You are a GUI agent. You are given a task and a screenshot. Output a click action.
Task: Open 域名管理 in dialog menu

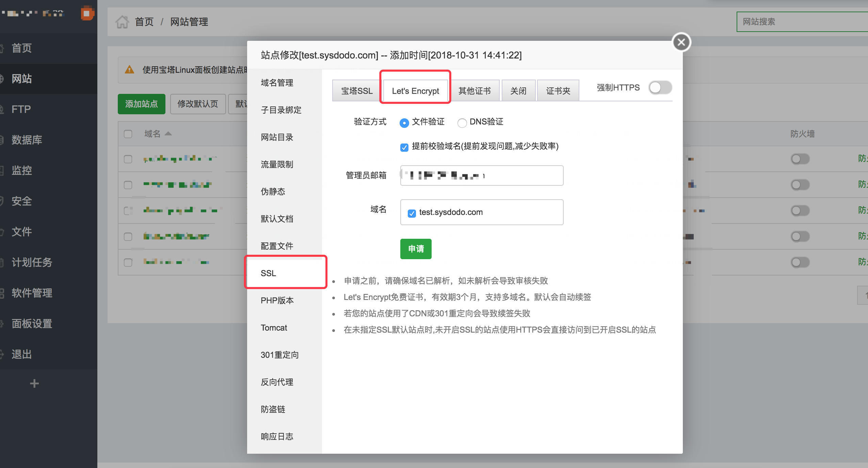pyautogui.click(x=285, y=83)
